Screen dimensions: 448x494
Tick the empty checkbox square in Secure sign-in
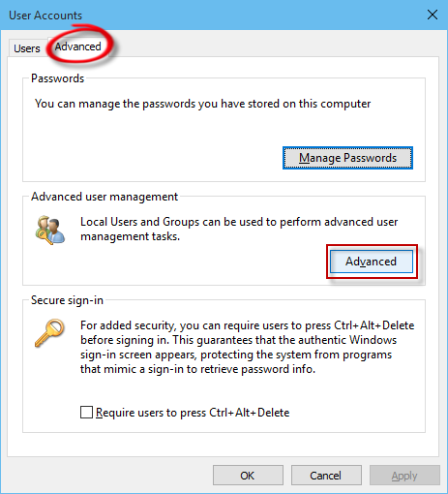coord(86,413)
